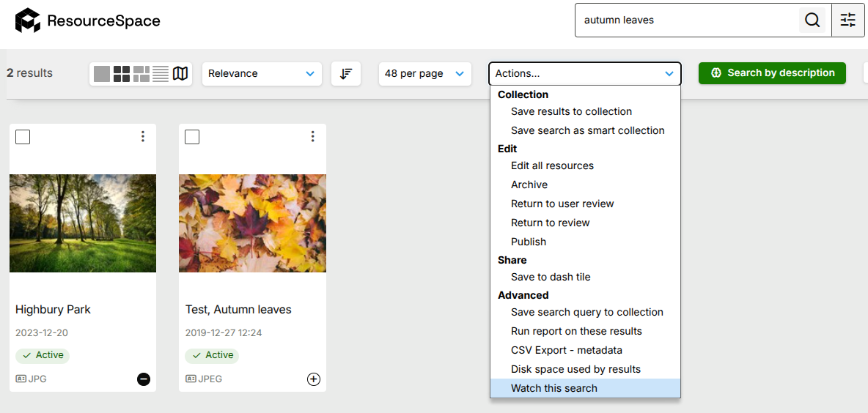Click the ResourceSpace logo icon
This screenshot has width=868, height=413.
click(x=28, y=21)
